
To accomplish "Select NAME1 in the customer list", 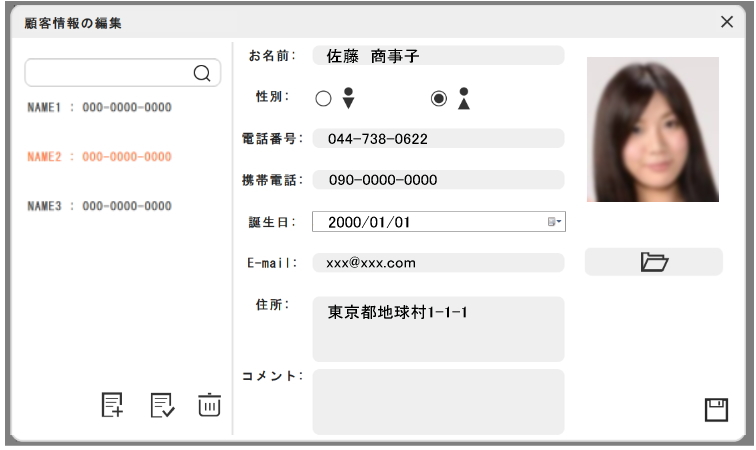I will tap(99, 108).
